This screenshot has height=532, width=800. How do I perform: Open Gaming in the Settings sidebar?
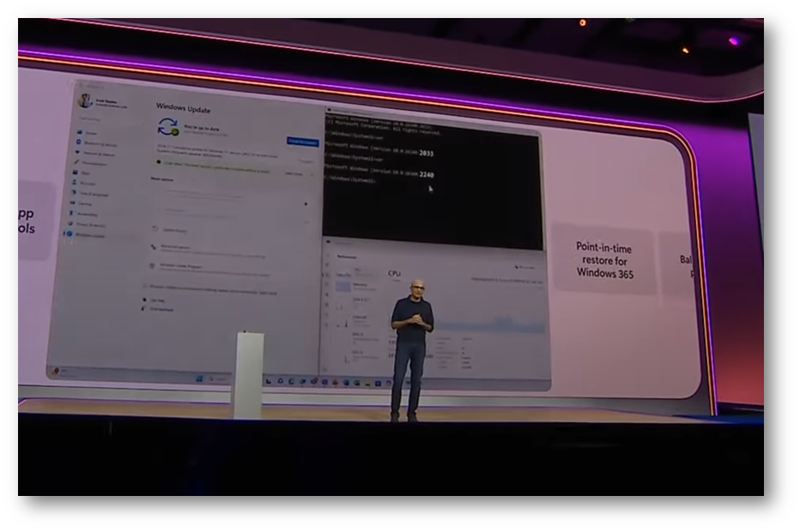[x=82, y=203]
